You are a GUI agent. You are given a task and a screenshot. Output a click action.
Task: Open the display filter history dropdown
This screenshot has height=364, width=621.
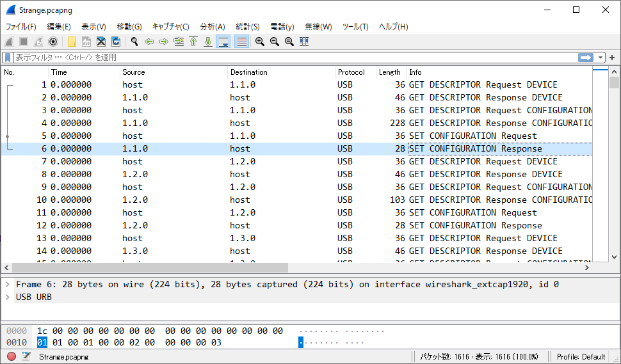click(601, 58)
